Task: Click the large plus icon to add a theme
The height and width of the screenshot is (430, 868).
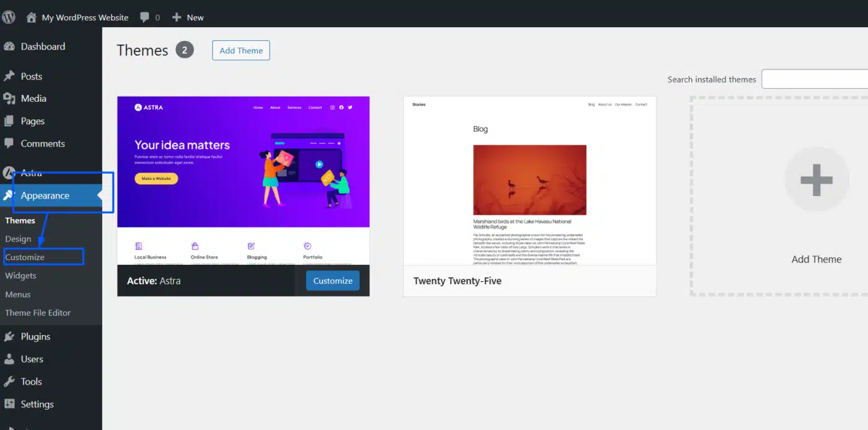Action: pyautogui.click(x=817, y=179)
